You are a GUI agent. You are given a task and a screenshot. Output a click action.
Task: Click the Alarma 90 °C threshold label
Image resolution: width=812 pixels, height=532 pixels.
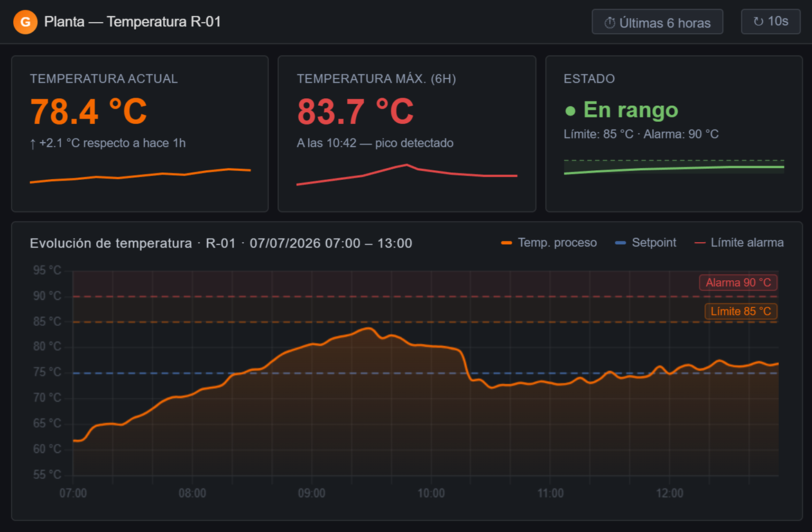[x=738, y=283]
